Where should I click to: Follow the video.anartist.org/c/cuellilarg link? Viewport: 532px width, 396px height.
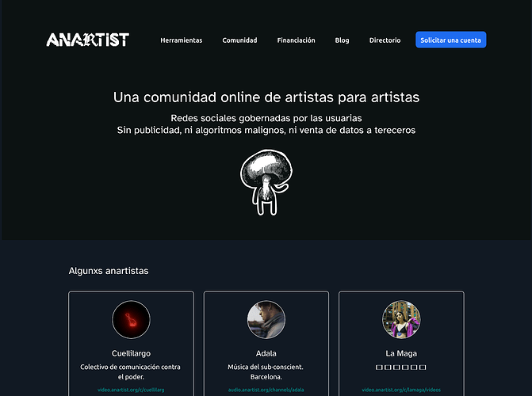131,390
